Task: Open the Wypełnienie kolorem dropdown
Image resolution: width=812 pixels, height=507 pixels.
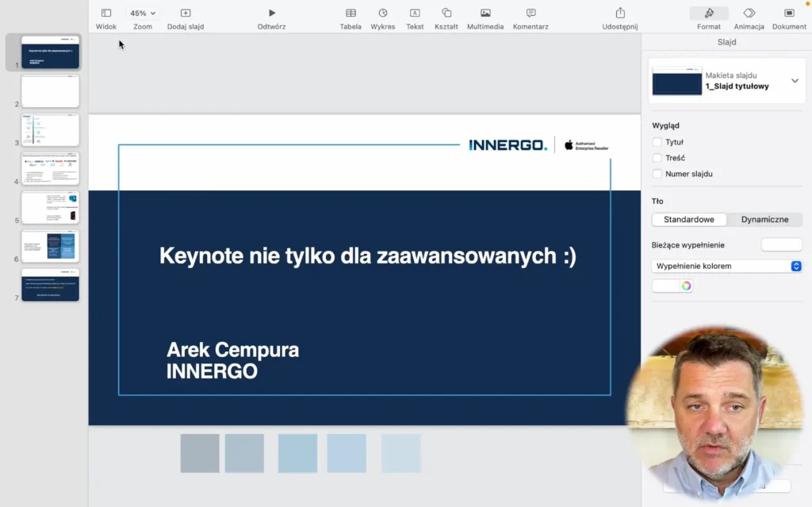Action: [726, 266]
